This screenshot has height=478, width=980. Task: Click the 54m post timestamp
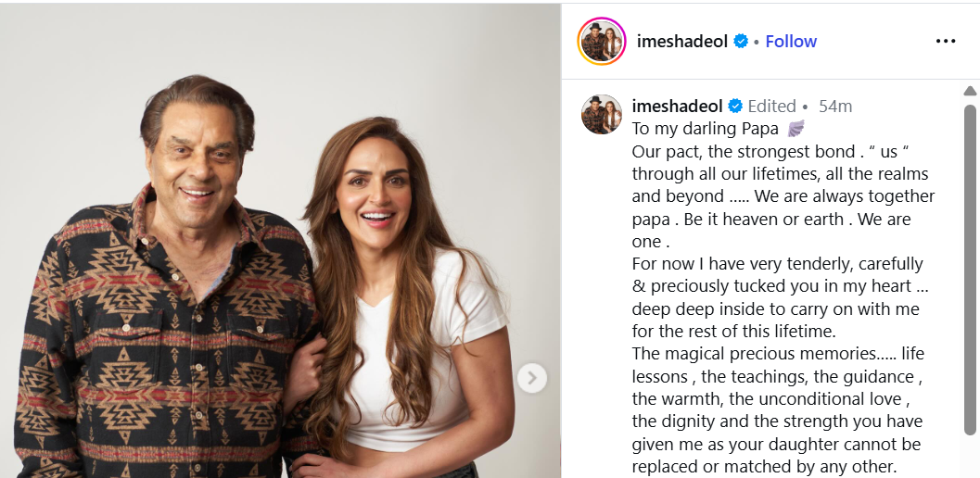click(835, 107)
